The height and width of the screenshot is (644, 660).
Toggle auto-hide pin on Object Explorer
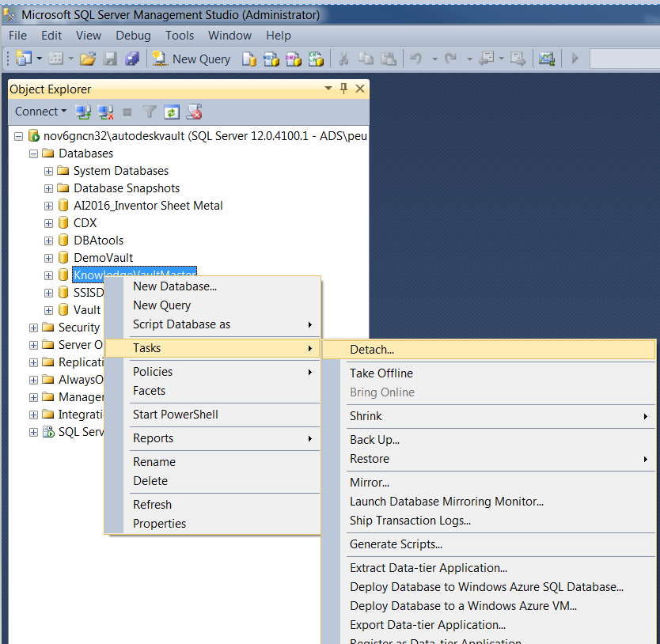click(343, 89)
